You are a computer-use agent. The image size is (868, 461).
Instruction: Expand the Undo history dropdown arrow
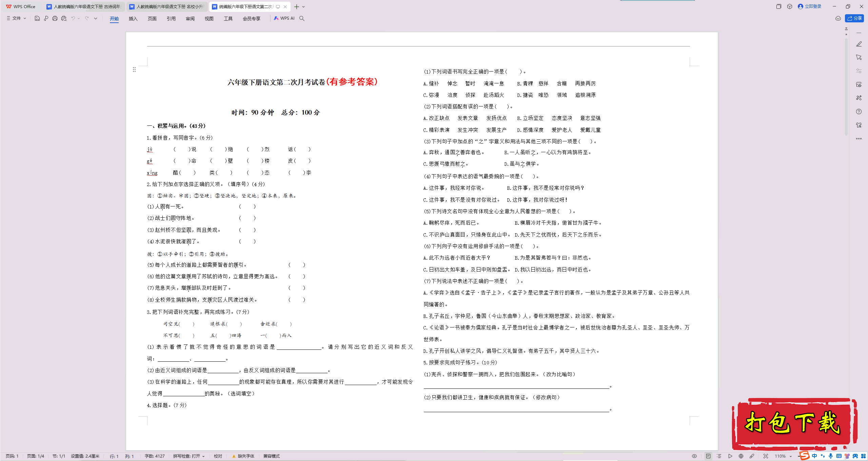[79, 18]
